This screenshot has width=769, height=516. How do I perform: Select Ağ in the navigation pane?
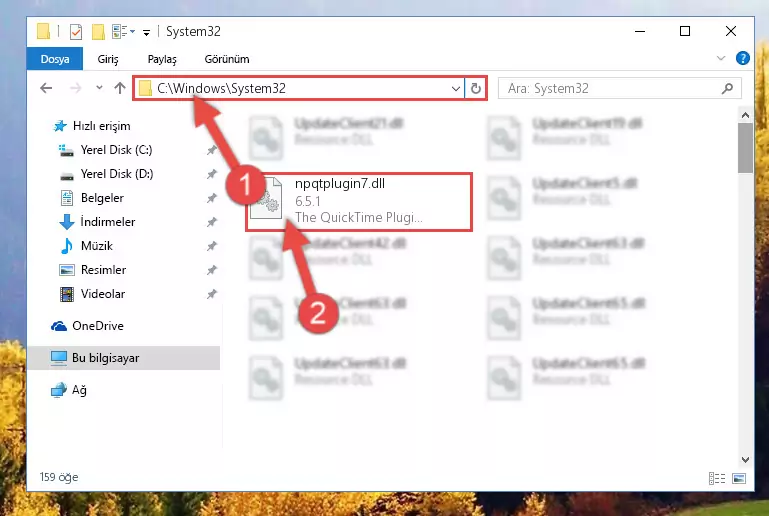click(69, 390)
